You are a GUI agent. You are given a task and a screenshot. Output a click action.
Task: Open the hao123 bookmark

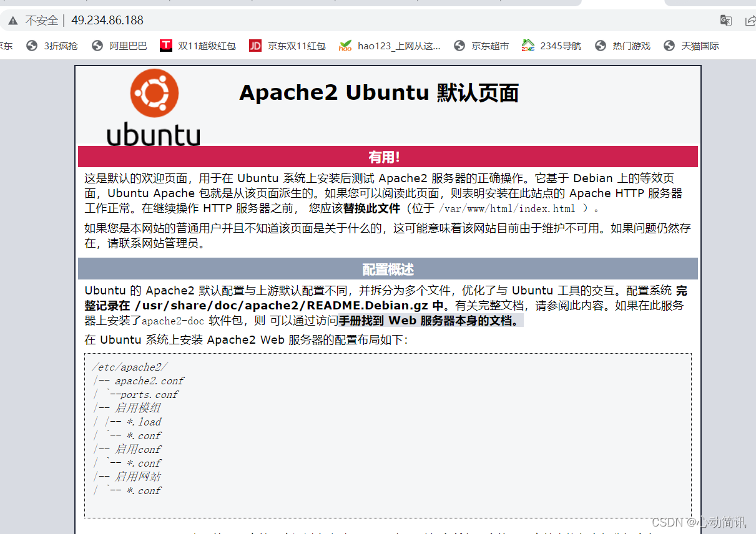click(390, 46)
